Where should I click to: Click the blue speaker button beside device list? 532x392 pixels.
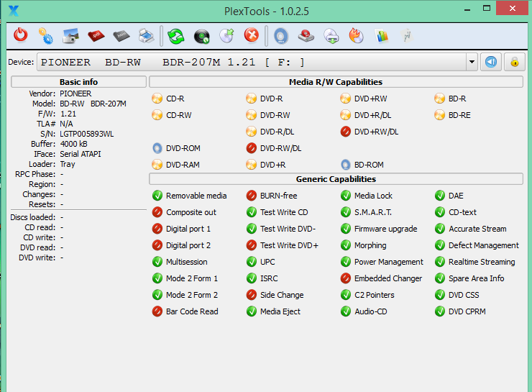tap(490, 62)
